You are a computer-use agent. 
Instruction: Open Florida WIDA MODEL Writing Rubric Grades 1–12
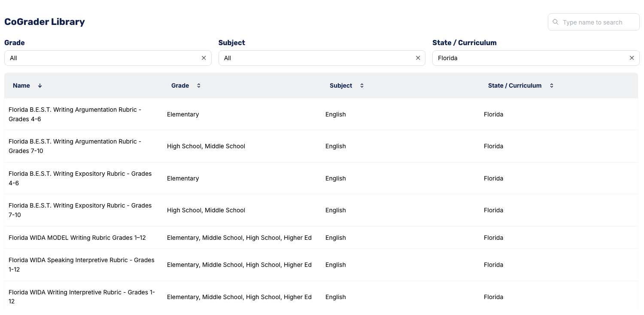click(x=77, y=237)
